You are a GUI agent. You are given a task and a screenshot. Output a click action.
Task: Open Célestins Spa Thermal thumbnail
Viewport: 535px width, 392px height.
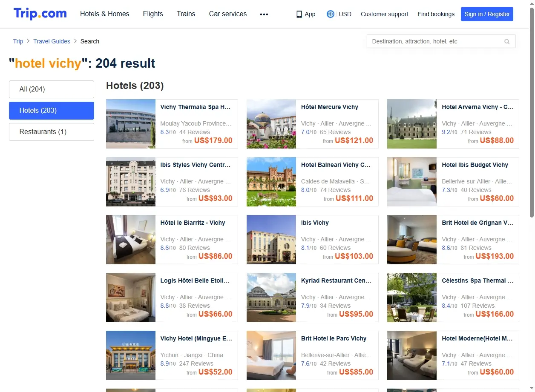tap(412, 298)
